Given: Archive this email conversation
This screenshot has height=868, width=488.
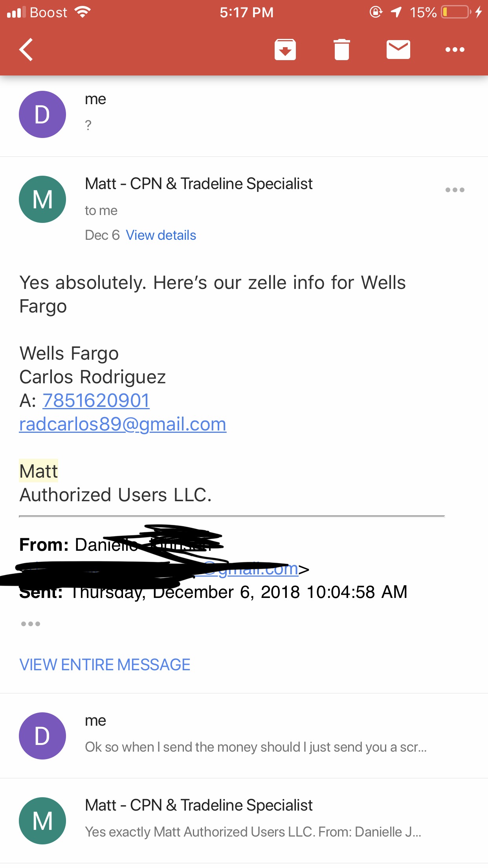Looking at the screenshot, I should (285, 50).
